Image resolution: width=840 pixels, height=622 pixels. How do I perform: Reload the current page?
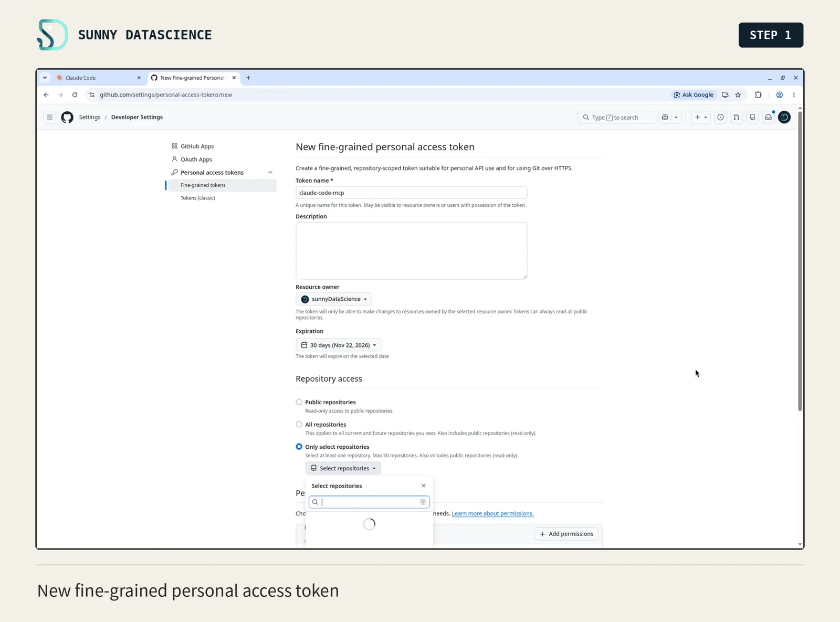[75, 95]
